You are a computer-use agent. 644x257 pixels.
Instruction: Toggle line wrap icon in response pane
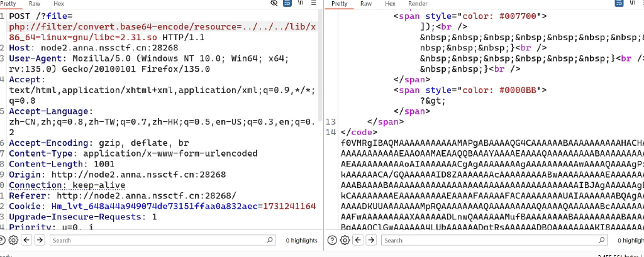click(x=619, y=3)
